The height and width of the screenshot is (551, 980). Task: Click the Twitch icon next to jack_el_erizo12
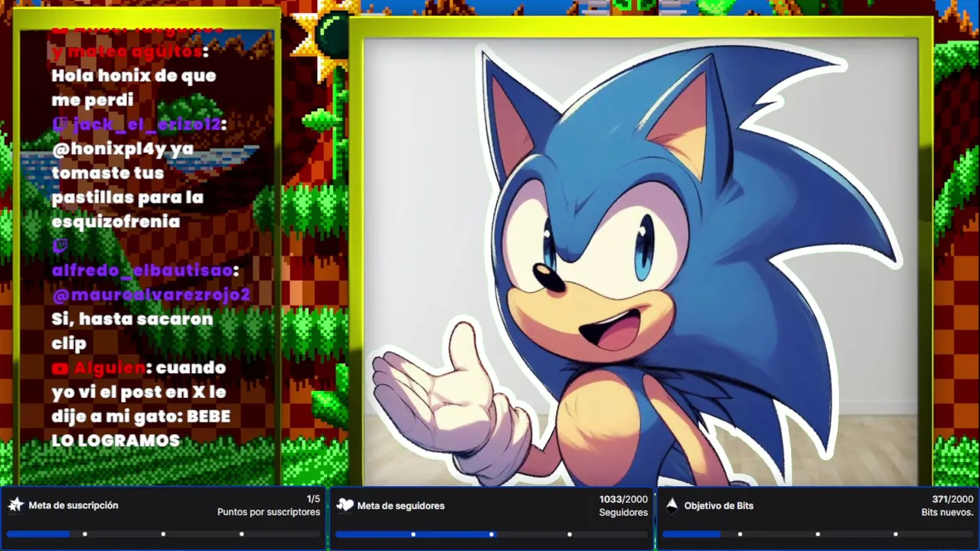coord(60,124)
